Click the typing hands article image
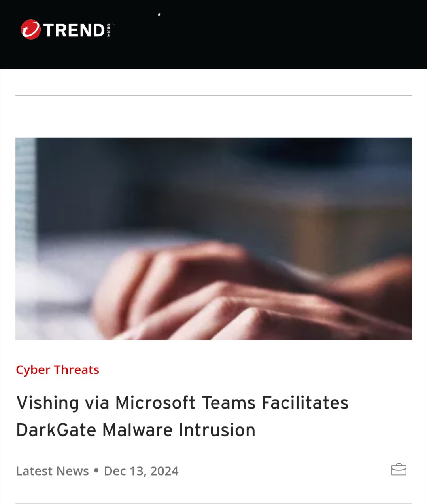This screenshot has height=504, width=427. click(214, 239)
